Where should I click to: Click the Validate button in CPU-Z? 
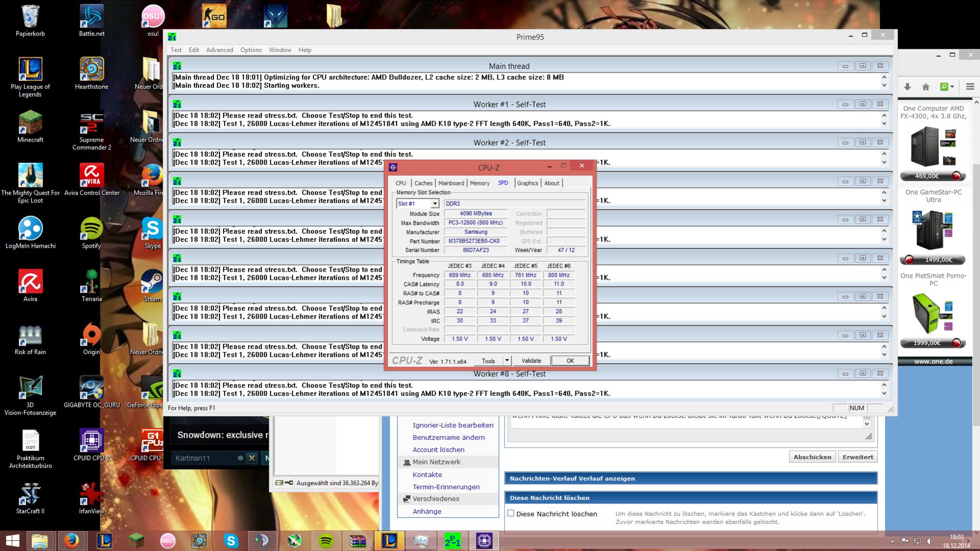[531, 361]
